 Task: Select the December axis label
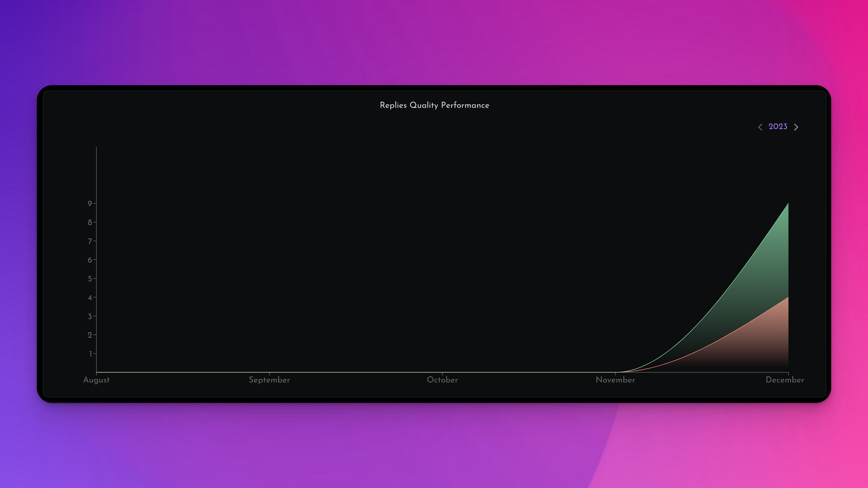click(x=785, y=380)
